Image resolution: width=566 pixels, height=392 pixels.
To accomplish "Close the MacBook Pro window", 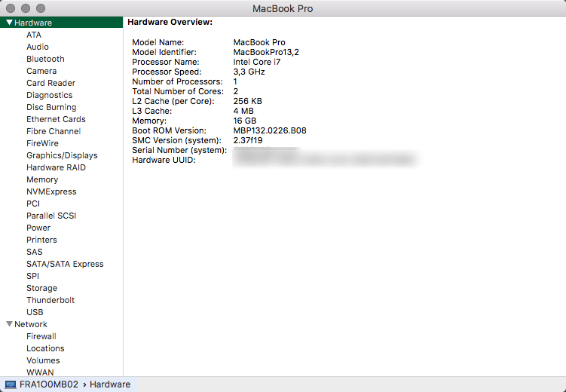I will coord(11,8).
